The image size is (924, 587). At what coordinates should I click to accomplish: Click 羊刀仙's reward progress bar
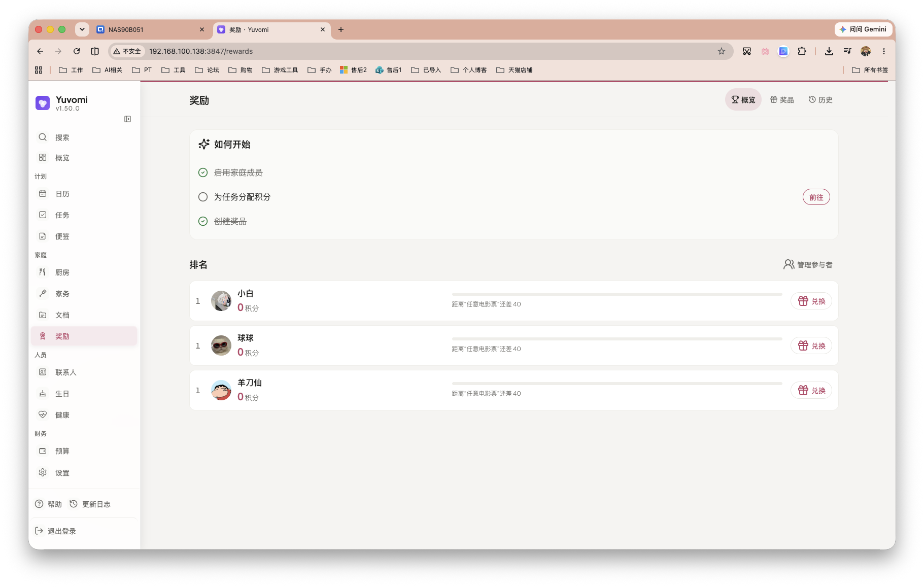click(x=617, y=384)
